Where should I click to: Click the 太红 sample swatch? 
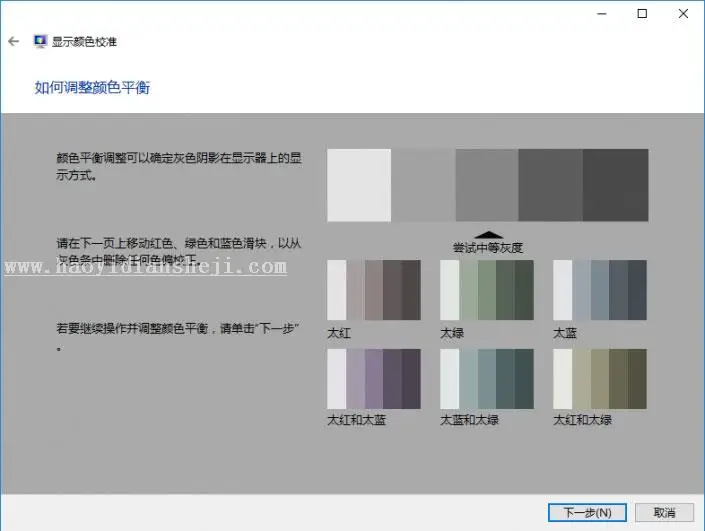pos(374,290)
